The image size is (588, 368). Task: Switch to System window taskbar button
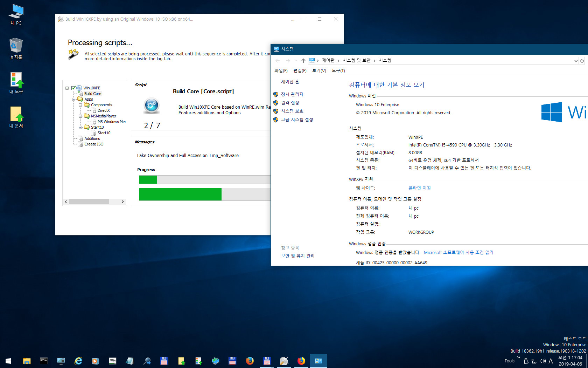(x=318, y=361)
